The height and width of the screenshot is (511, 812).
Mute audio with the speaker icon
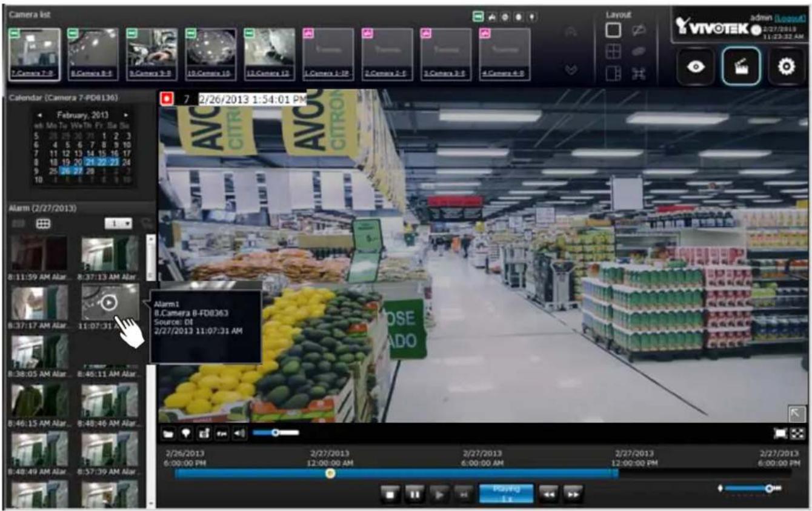(239, 433)
